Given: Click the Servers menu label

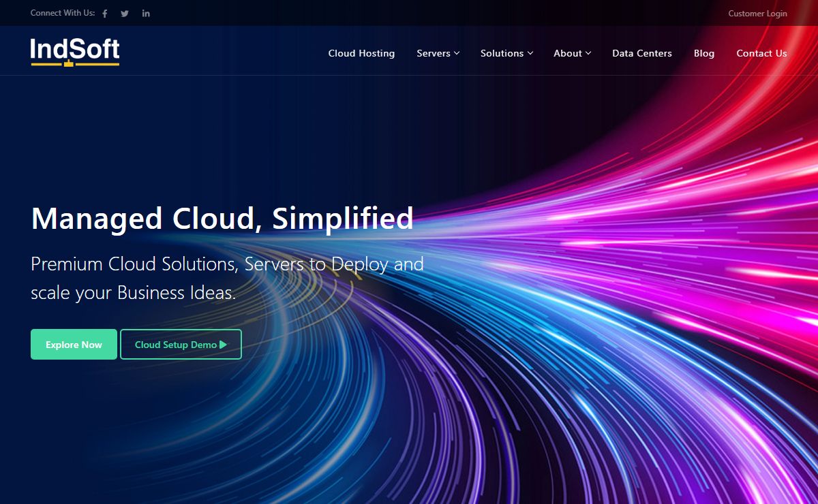Looking at the screenshot, I should click(x=434, y=53).
